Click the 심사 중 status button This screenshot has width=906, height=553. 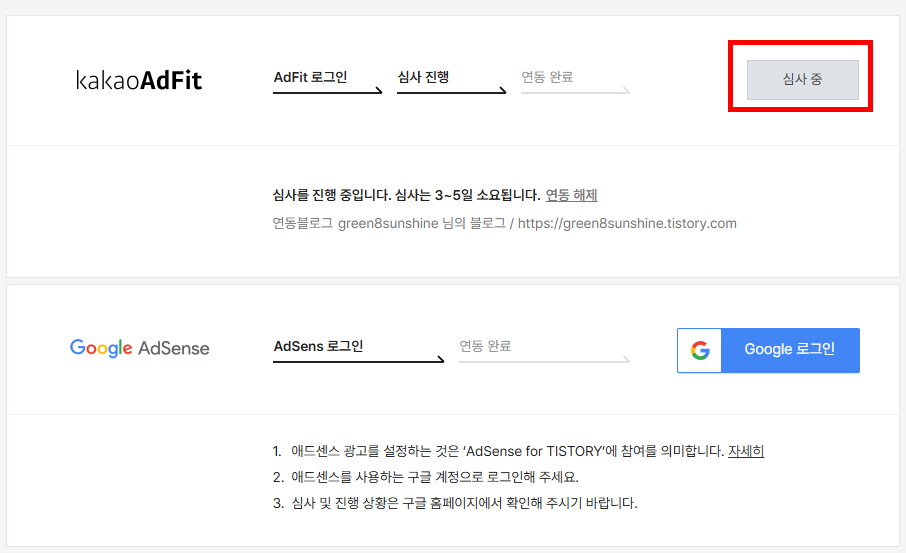(x=803, y=80)
